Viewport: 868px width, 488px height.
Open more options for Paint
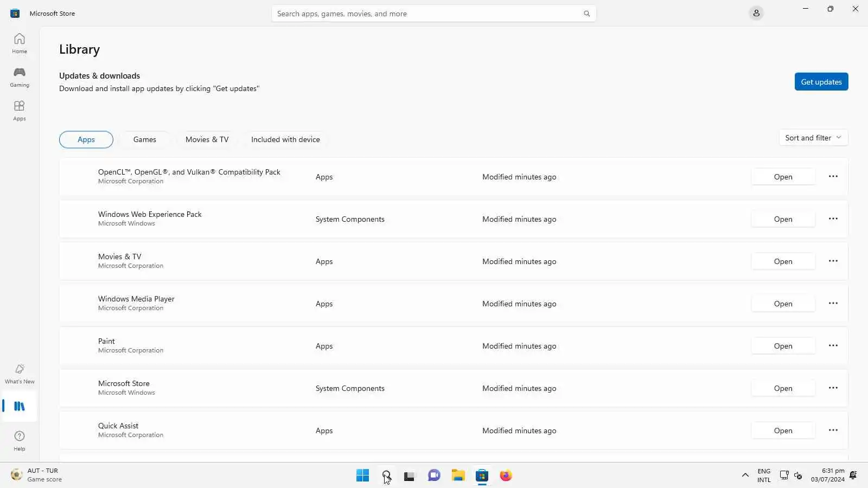tap(833, 345)
